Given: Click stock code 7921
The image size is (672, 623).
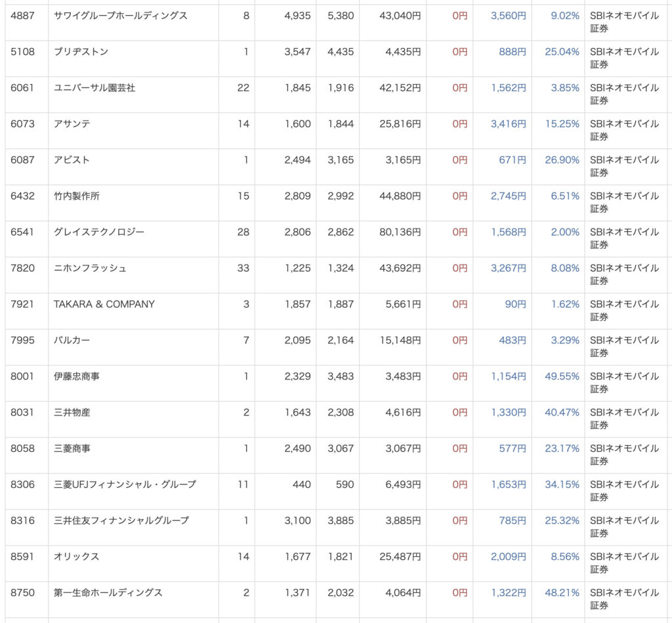Looking at the screenshot, I should point(22,304).
